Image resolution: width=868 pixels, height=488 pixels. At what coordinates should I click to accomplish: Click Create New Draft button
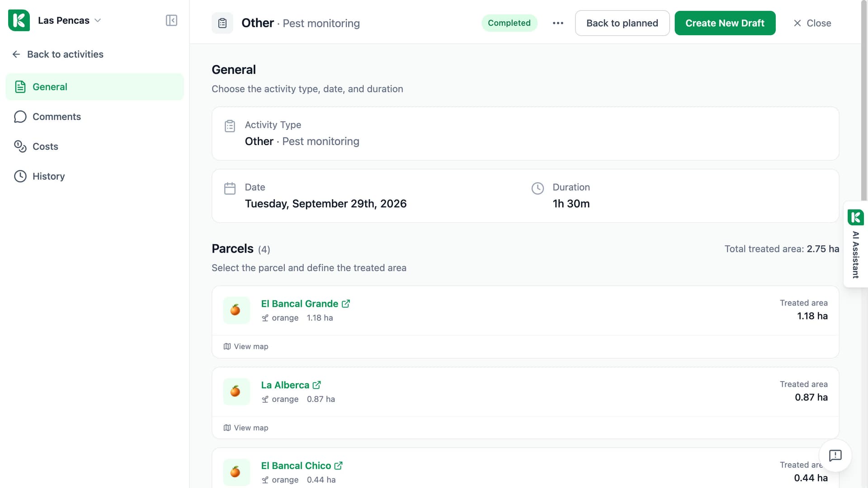coord(725,23)
